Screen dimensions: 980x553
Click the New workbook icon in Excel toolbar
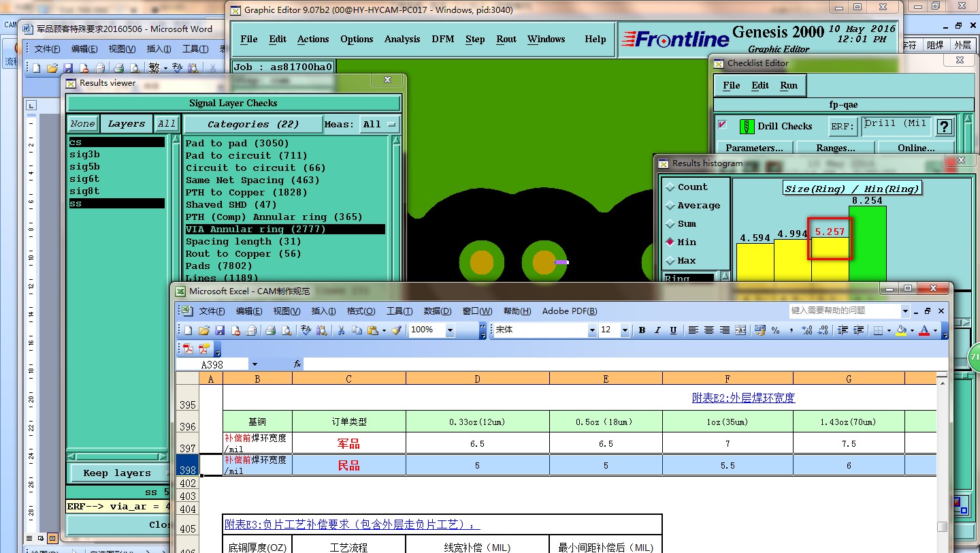189,330
